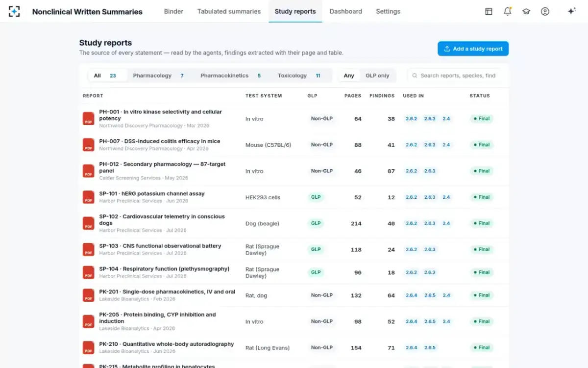The image size is (588, 368).
Task: Open the user account profile icon
Action: [x=545, y=11]
